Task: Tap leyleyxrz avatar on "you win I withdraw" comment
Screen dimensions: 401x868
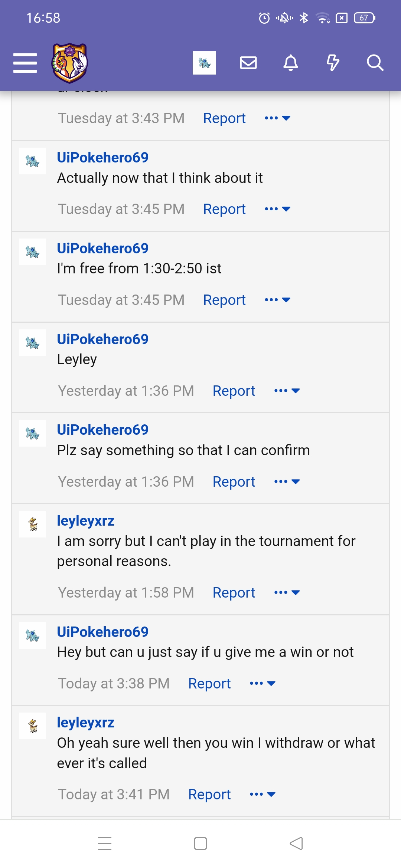Action: click(32, 726)
